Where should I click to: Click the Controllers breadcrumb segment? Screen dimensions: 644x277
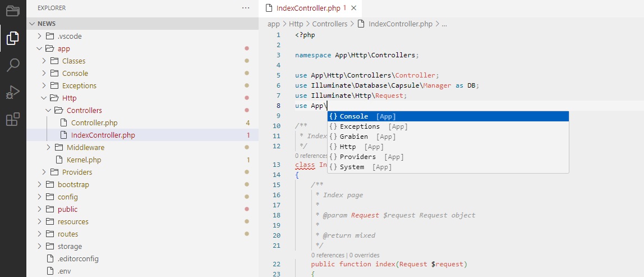click(x=329, y=24)
